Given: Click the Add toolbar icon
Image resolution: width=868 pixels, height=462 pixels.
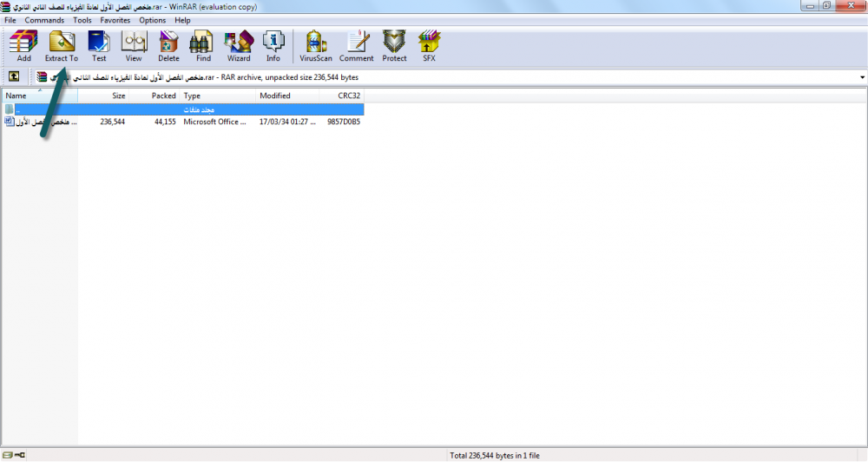Looking at the screenshot, I should 23,46.
